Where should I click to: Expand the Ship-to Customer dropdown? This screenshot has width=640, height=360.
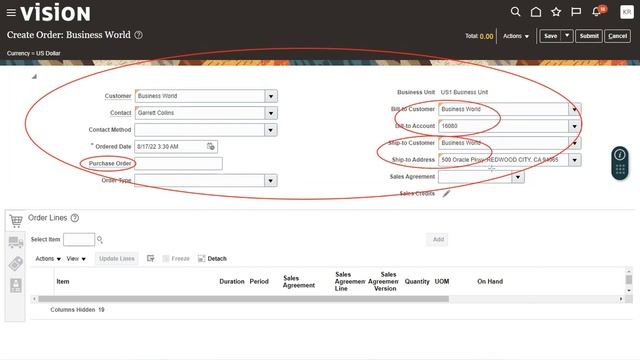tap(575, 143)
